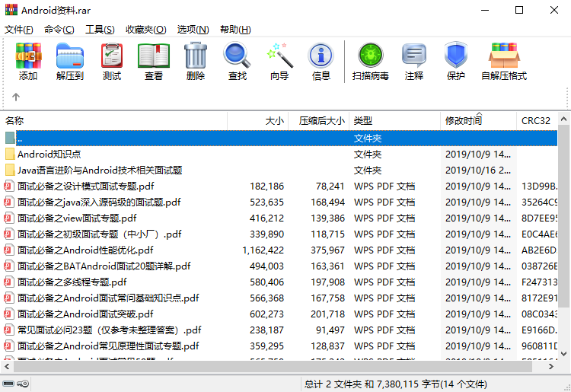
Task: Open the 收藏夹(O) menu
Action: pos(145,30)
